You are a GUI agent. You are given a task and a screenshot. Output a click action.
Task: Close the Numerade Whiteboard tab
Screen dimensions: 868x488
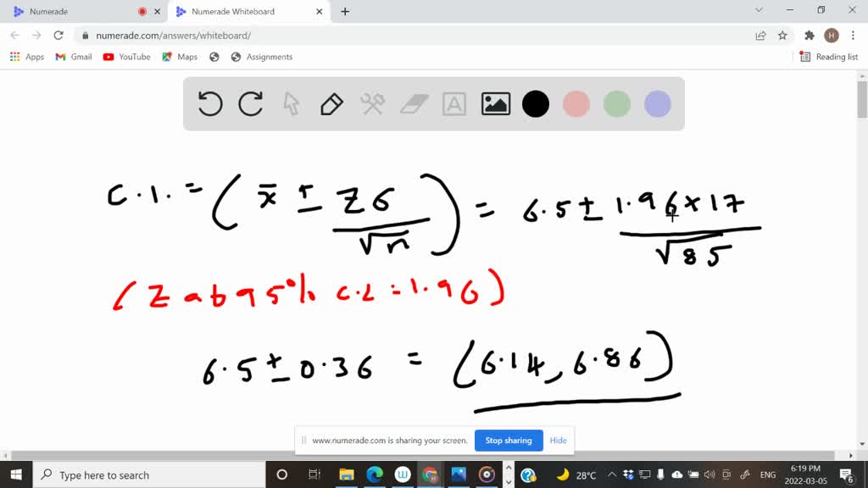click(x=320, y=12)
